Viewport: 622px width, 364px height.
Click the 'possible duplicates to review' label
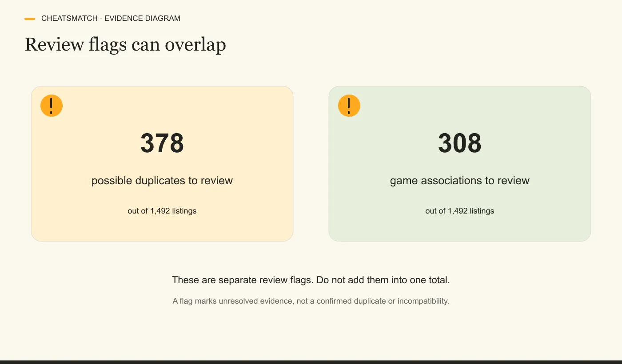(x=162, y=181)
